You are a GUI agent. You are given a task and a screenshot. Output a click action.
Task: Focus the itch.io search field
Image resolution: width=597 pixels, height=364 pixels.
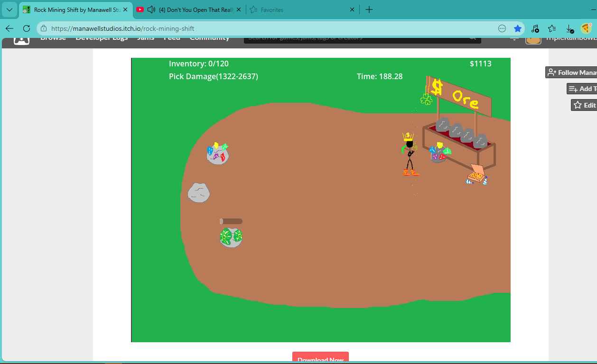pyautogui.click(x=363, y=39)
